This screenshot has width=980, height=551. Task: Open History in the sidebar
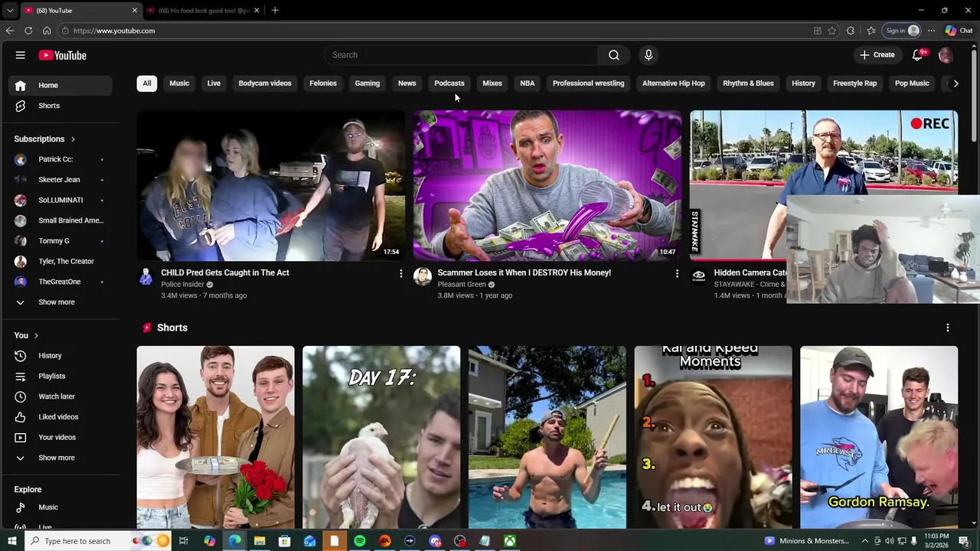pos(60,356)
